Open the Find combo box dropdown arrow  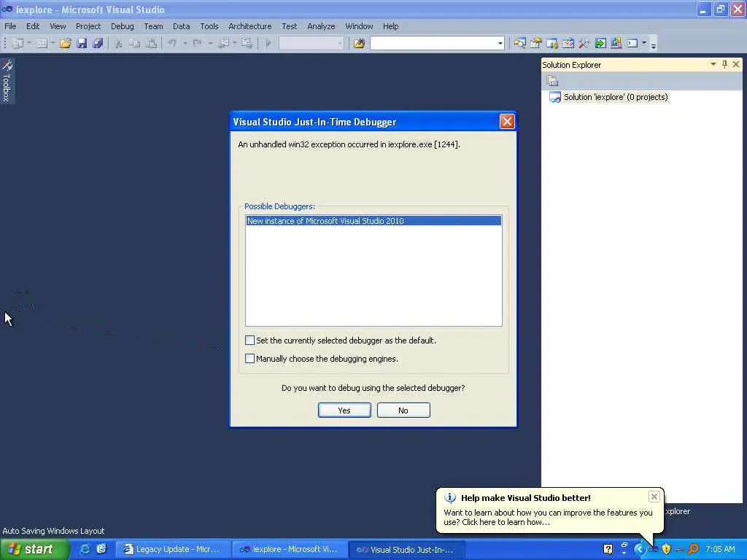(x=500, y=43)
